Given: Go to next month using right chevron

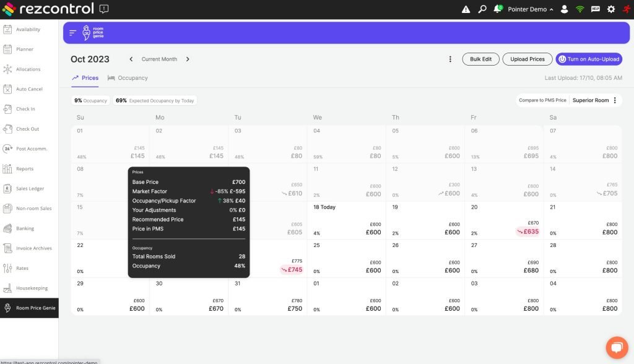Looking at the screenshot, I should coord(188,59).
